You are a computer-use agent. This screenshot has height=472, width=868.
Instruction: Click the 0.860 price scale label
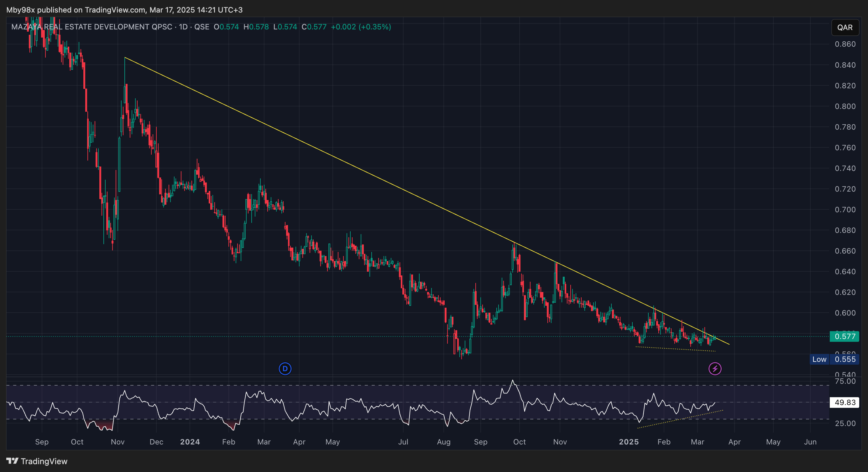point(845,44)
